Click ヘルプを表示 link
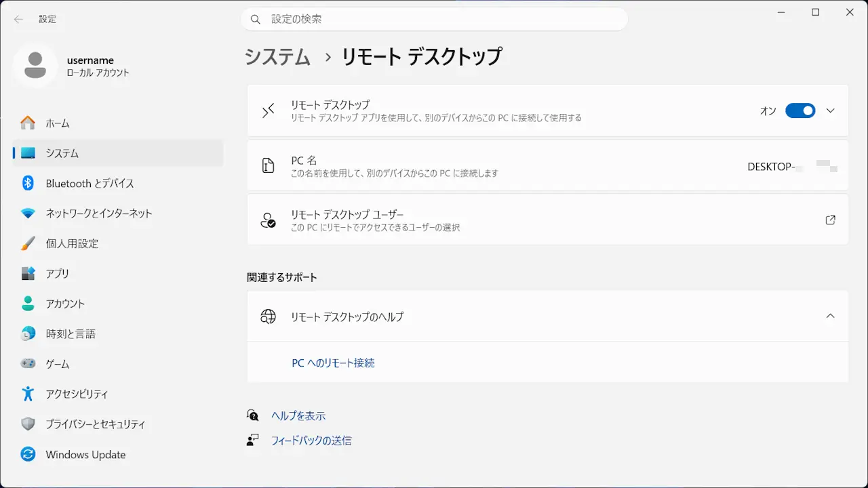Screen dimensions: 868x488 (298, 415)
